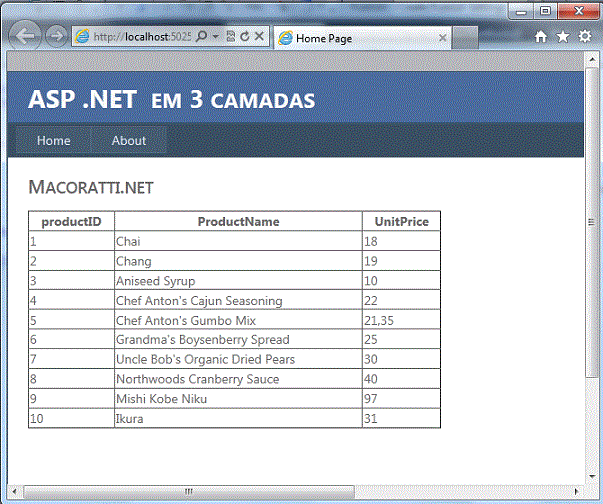Click the horizontal scrollbar right arrow
Screen dimensions: 603x504
point(576,491)
